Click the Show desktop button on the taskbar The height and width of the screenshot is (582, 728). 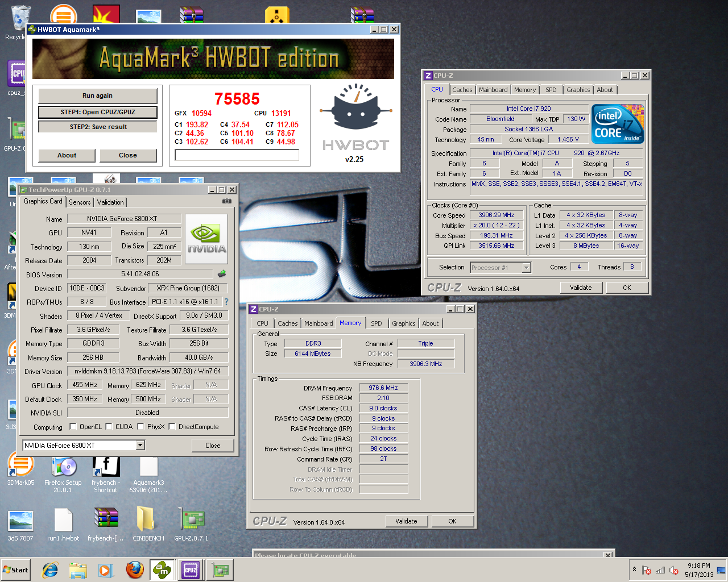[x=721, y=570]
